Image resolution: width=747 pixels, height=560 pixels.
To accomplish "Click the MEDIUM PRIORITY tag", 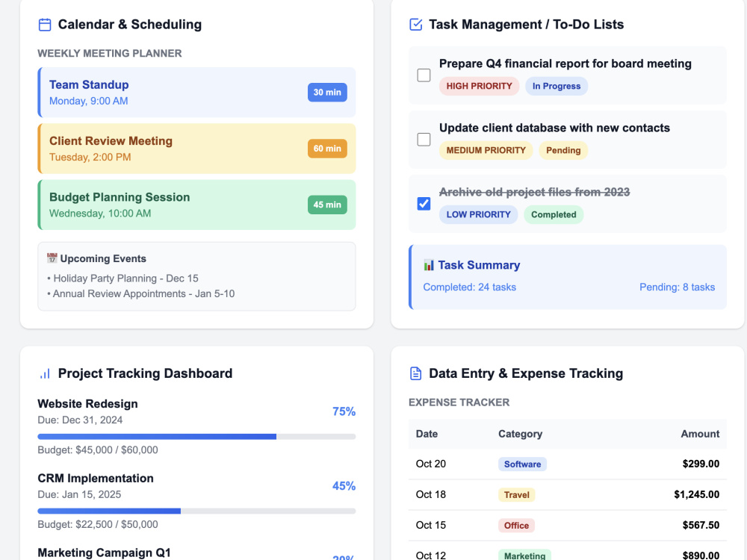I will (x=486, y=151).
